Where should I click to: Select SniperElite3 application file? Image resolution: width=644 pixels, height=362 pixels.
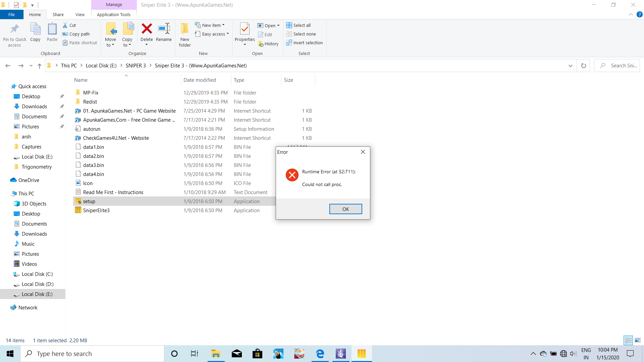coord(96,210)
